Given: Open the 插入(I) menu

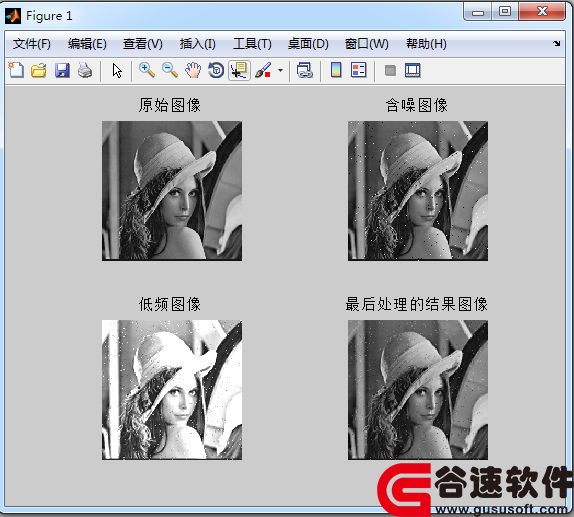Looking at the screenshot, I should (x=198, y=44).
